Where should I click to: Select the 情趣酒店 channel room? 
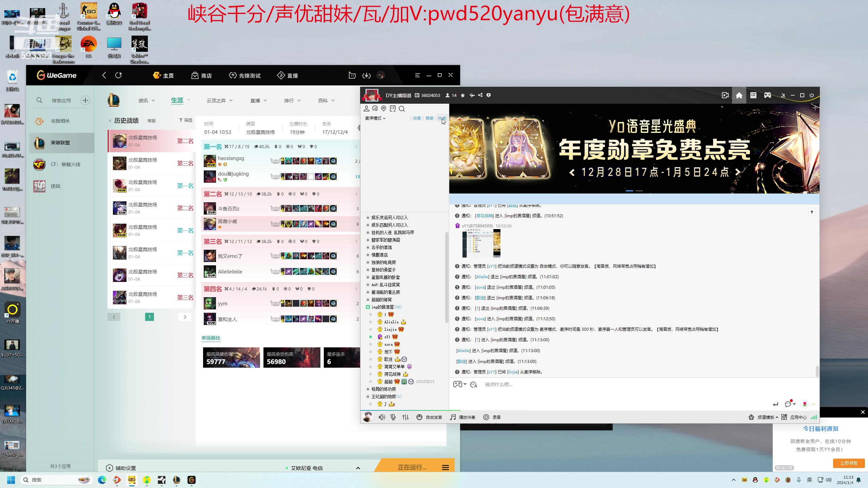[379, 255]
